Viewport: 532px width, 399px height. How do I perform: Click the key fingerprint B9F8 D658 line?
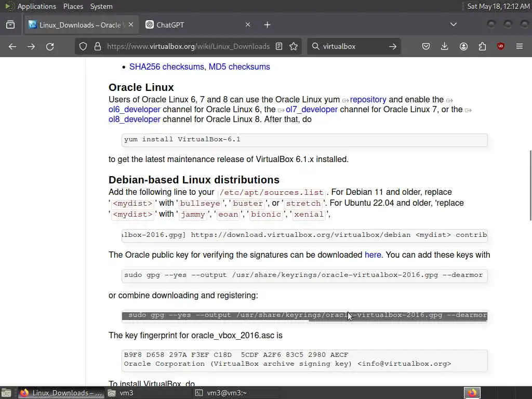[236, 355]
